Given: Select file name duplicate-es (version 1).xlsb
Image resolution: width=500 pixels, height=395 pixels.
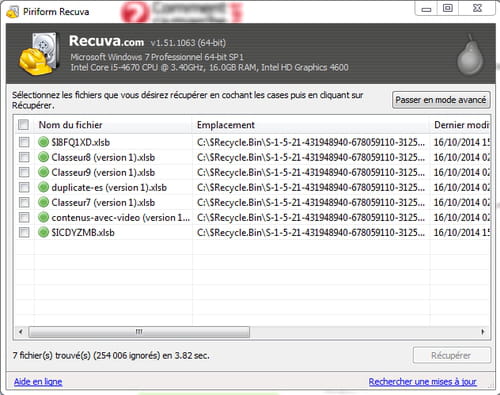Looking at the screenshot, I should (109, 187).
